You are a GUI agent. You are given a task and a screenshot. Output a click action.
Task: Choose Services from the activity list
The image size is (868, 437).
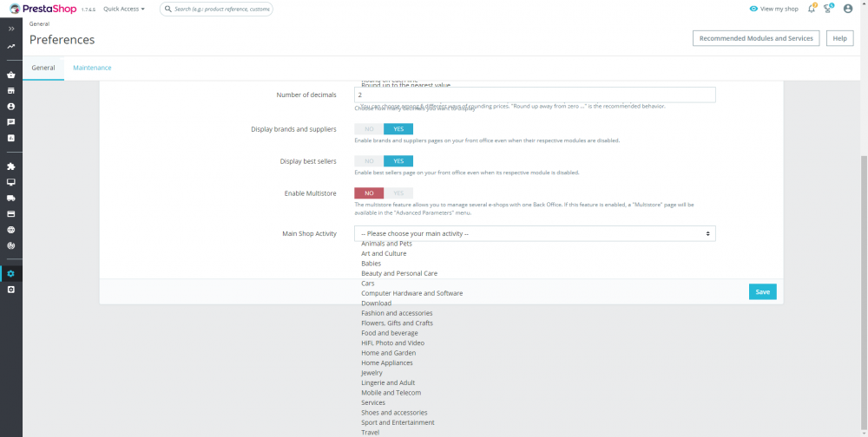(x=373, y=402)
